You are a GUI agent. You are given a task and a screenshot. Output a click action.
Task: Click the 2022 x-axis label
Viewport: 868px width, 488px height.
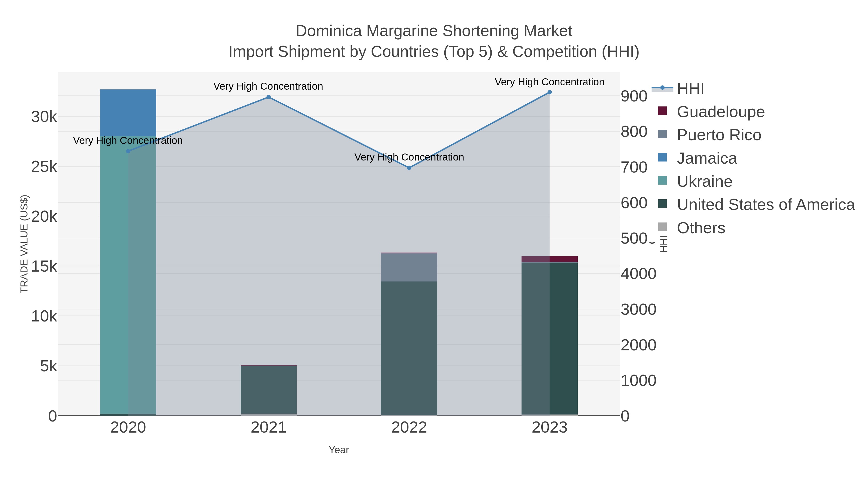pyautogui.click(x=409, y=428)
